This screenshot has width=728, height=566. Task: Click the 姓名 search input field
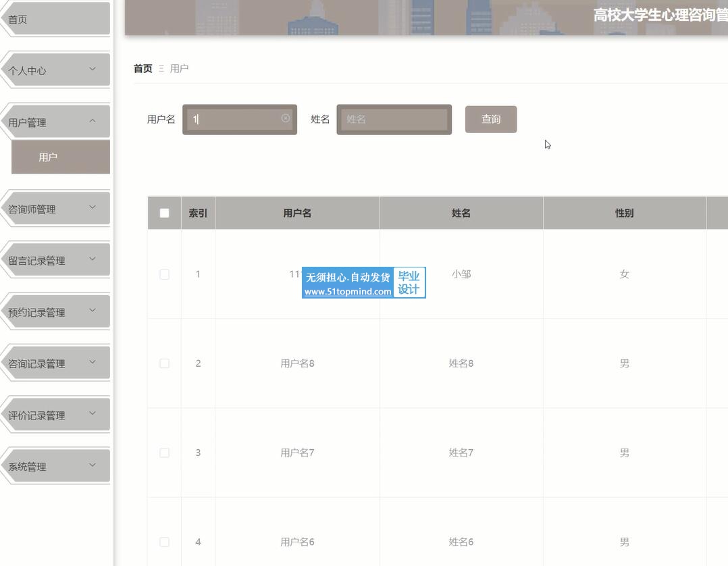tap(394, 120)
